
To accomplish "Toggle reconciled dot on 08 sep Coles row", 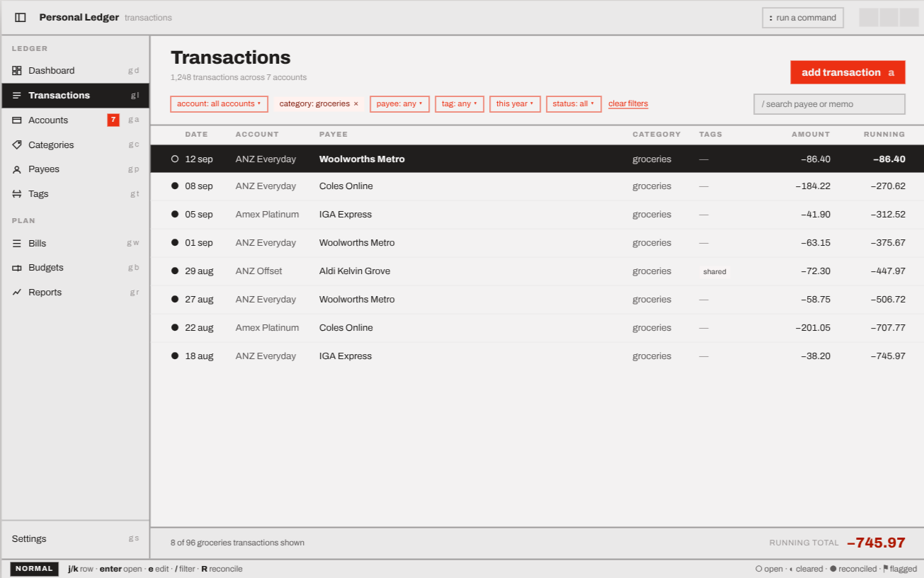I will pyautogui.click(x=175, y=186).
